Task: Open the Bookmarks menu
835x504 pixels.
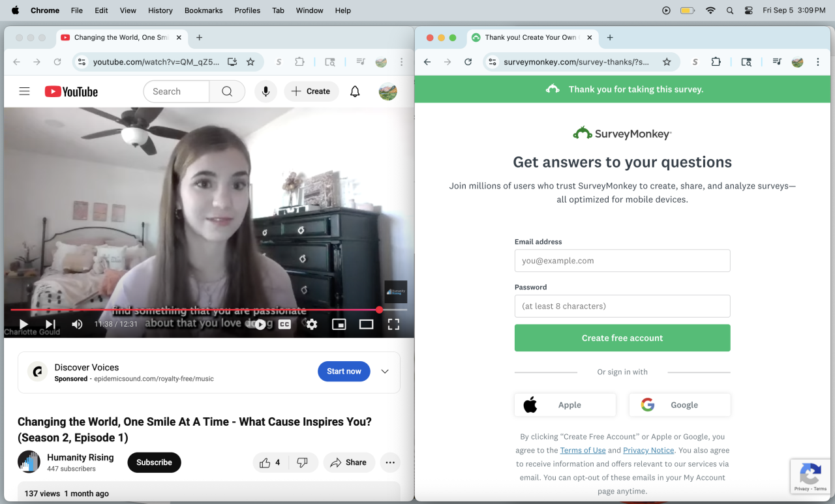Action: [x=204, y=10]
